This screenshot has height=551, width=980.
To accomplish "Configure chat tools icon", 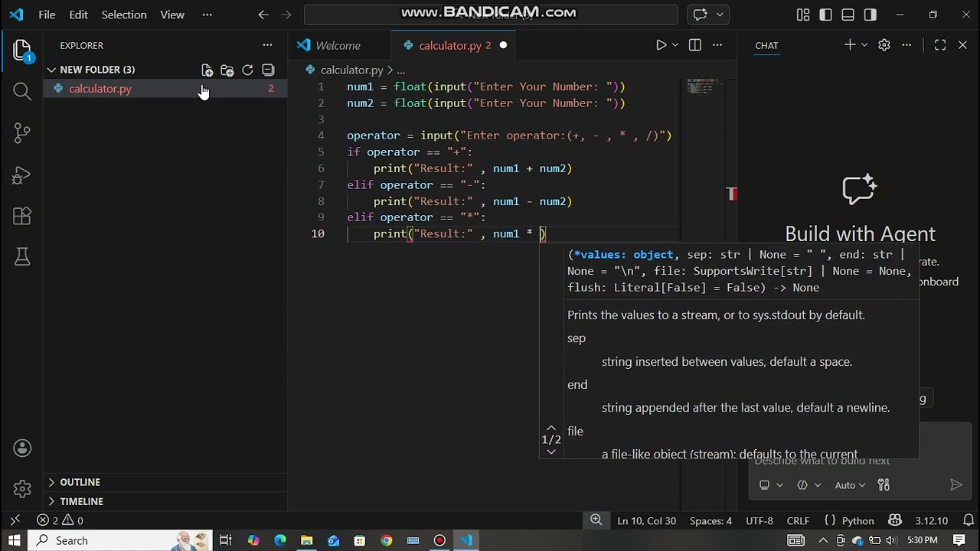I will pos(884,484).
